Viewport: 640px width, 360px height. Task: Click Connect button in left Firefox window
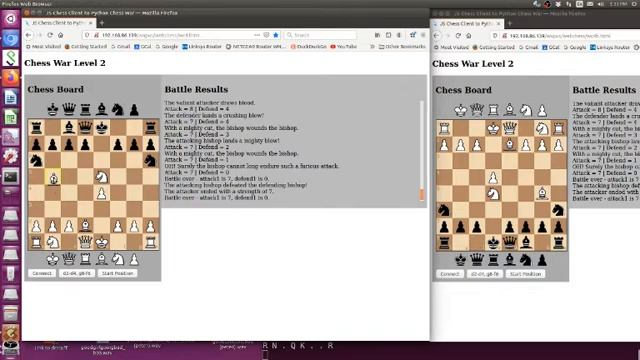tap(42, 273)
